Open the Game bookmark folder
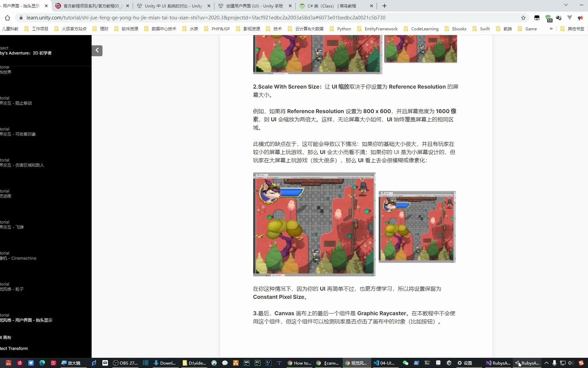This screenshot has height=368, width=588. [x=527, y=29]
